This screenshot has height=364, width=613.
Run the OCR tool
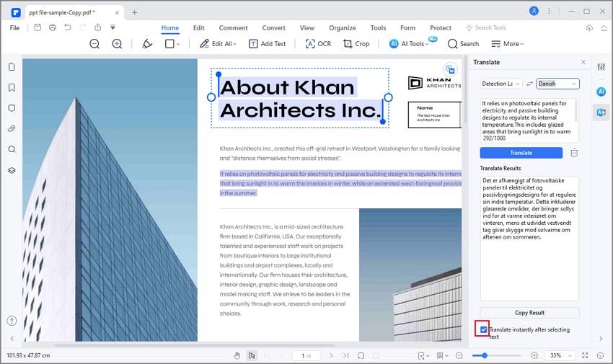318,44
